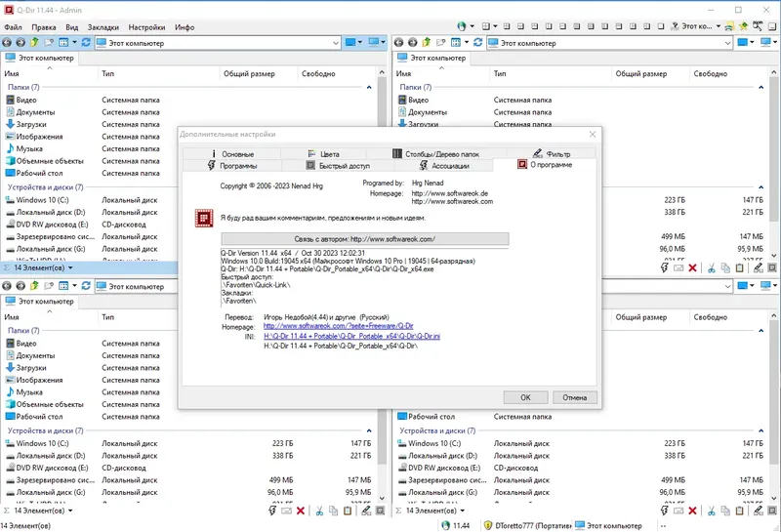Click globe 11.44 status bar icon
The width and height of the screenshot is (781, 532).
tap(445, 525)
